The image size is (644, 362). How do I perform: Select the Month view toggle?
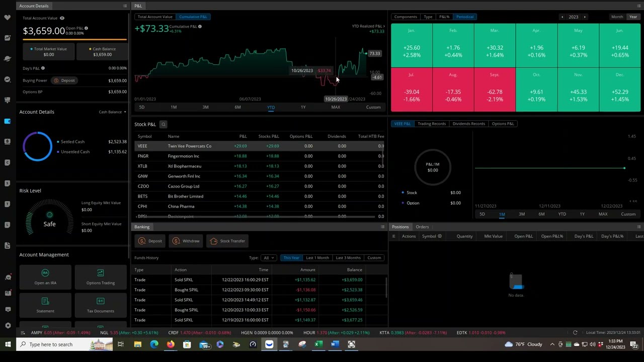pyautogui.click(x=617, y=17)
